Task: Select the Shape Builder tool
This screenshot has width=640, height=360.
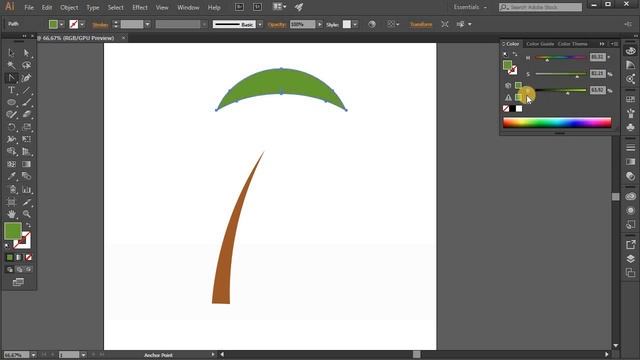Action: tap(11, 151)
